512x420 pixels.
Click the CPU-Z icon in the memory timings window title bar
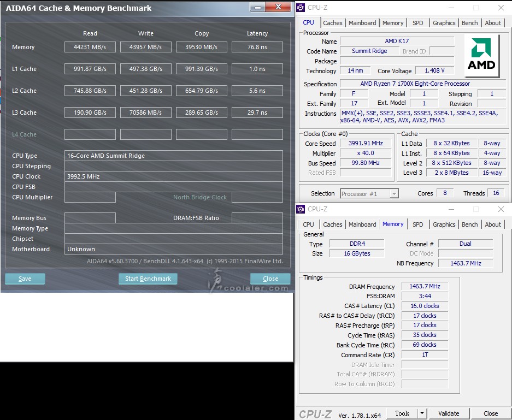pos(301,209)
